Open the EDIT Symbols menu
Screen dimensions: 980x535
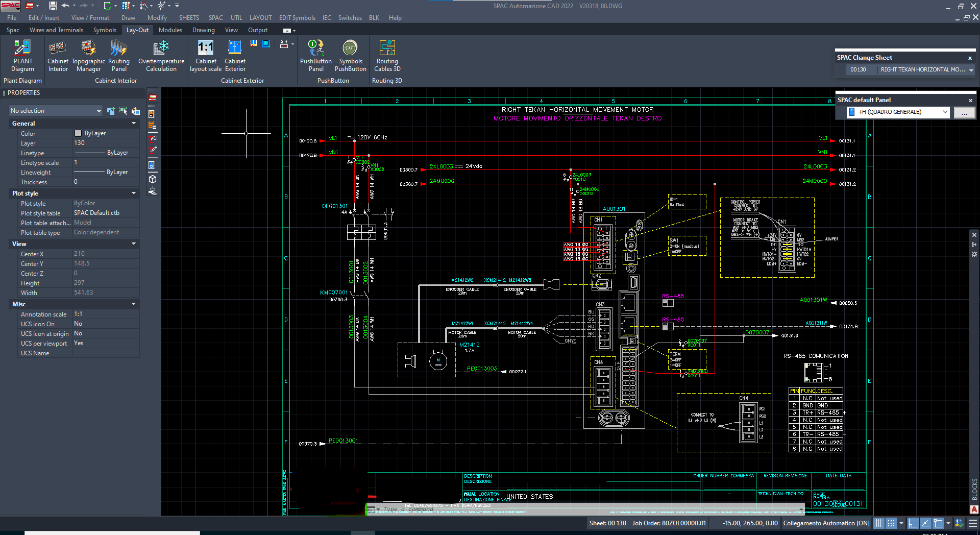point(297,18)
